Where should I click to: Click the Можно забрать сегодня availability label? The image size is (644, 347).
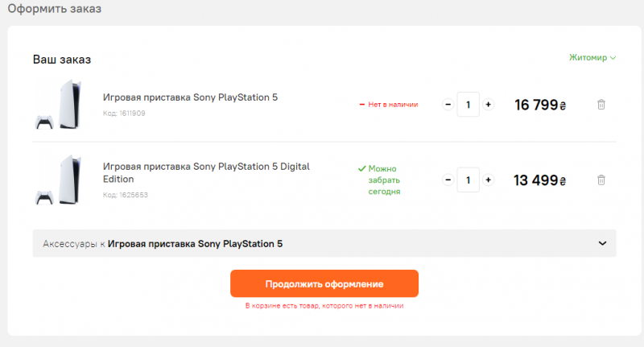point(380,180)
